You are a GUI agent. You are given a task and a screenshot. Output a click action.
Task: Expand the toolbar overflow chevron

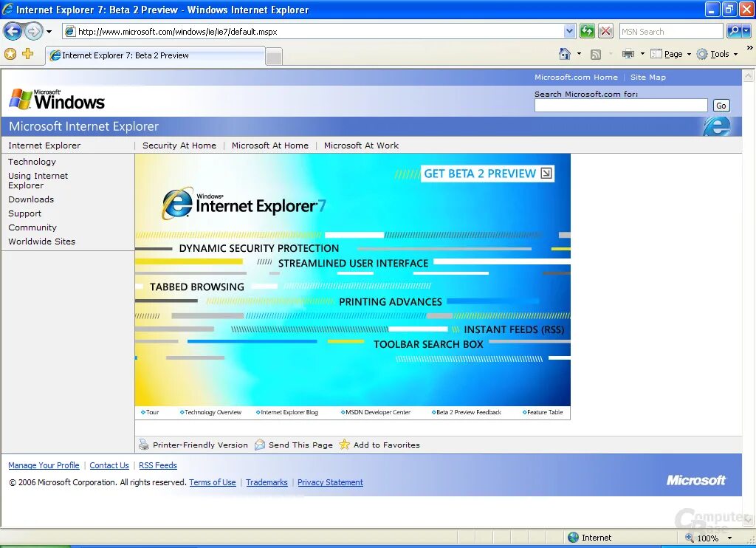(749, 48)
